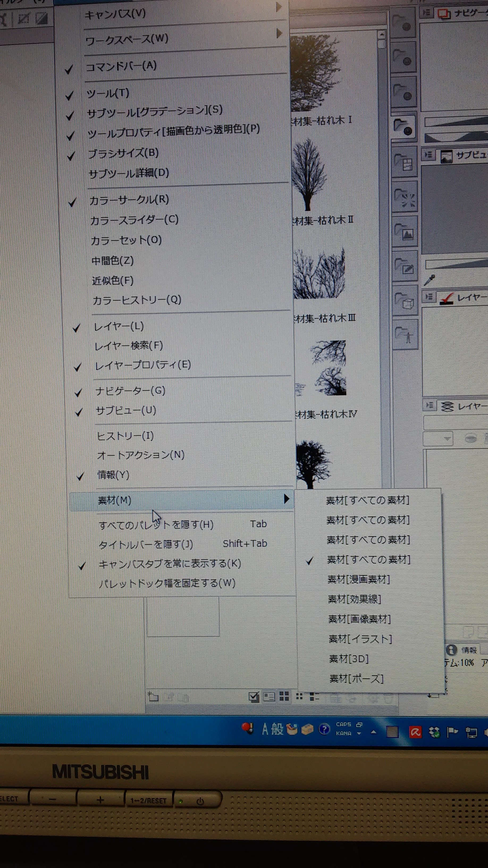488x868 pixels.
Task: Open the Dropbox tray icon
Action: 434,732
